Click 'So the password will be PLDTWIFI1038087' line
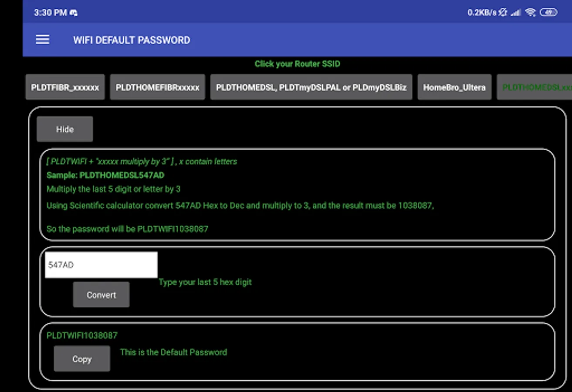This screenshot has height=392, width=572. 127,229
